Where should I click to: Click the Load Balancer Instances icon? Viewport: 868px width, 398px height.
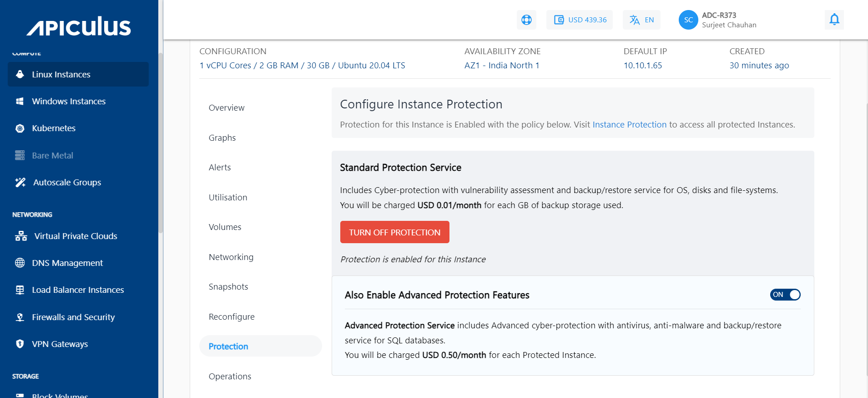[20, 290]
